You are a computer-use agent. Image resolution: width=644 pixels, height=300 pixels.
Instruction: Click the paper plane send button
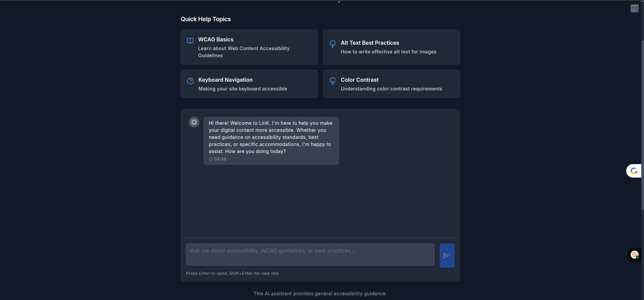(x=447, y=256)
